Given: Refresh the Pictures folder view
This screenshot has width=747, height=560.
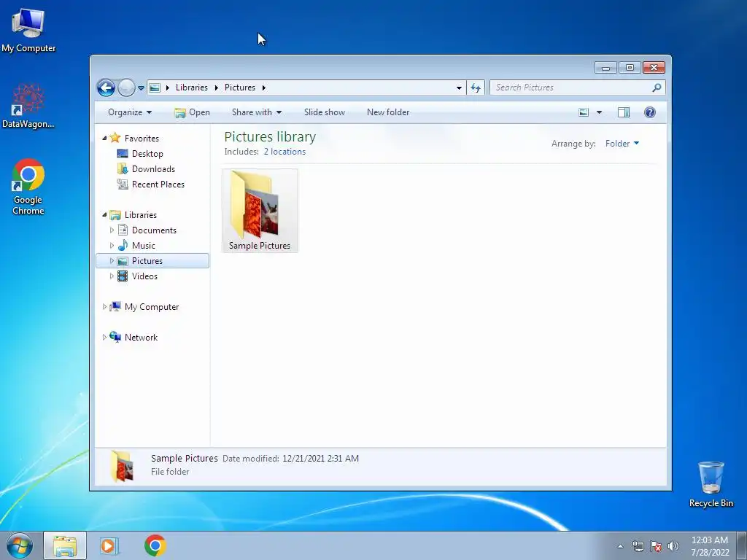Looking at the screenshot, I should click(476, 87).
